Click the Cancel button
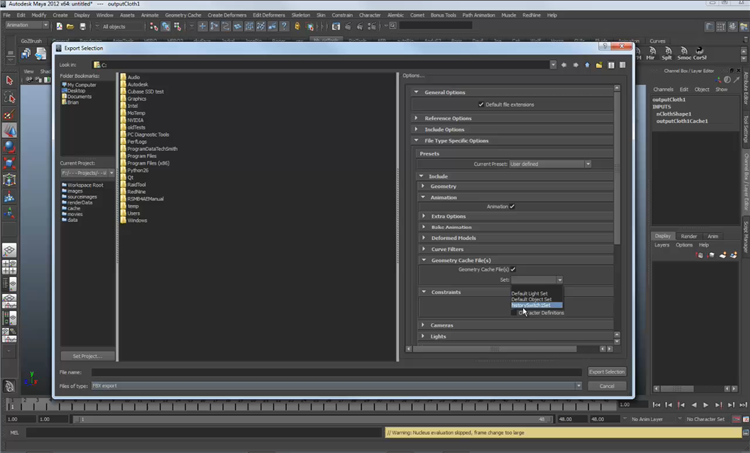Image resolution: width=750 pixels, height=453 pixels. 607,386
